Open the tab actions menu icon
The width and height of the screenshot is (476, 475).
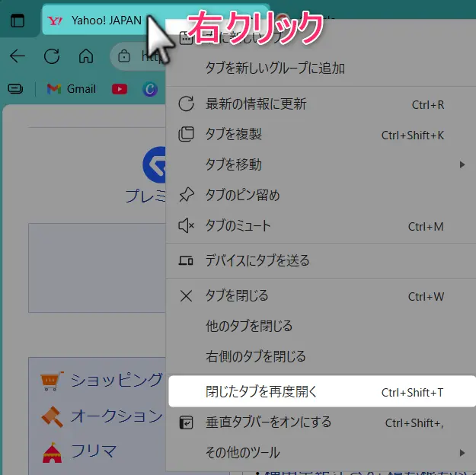[17, 21]
